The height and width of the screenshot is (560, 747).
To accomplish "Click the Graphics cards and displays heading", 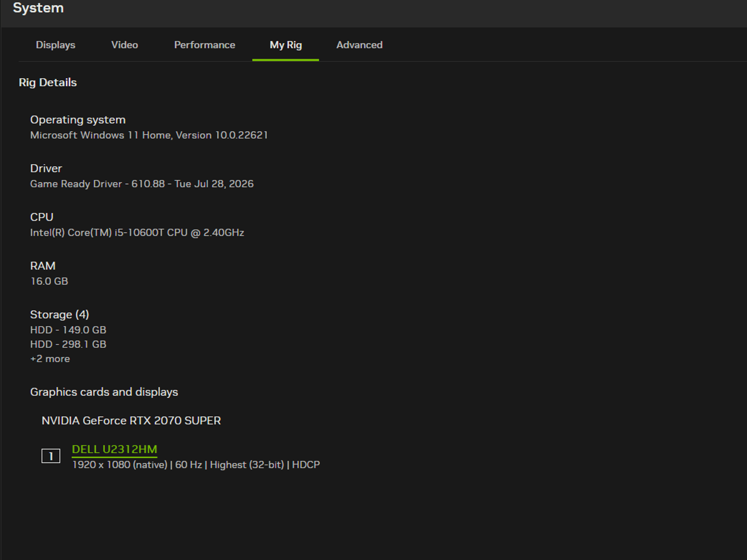I will [104, 392].
